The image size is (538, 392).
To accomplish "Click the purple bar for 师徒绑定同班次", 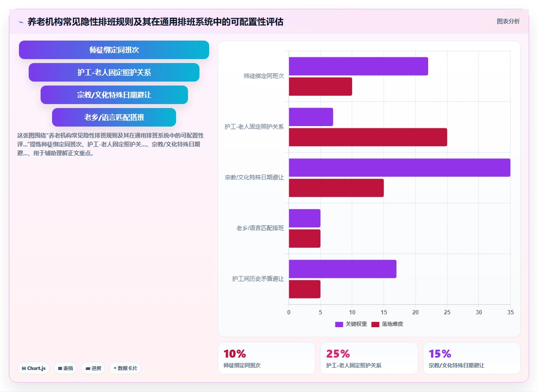I will click(358, 66).
